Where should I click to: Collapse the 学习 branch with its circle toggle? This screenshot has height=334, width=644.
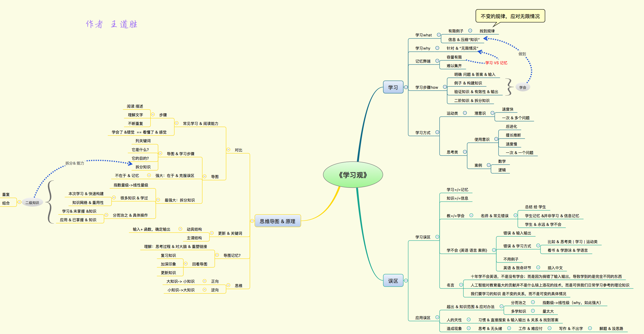406,87
